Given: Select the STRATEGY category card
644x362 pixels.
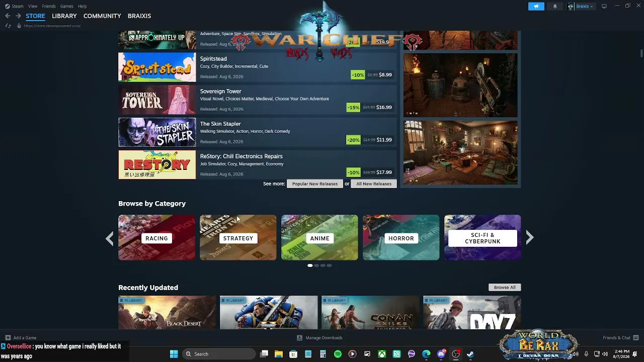Looking at the screenshot, I should (238, 237).
